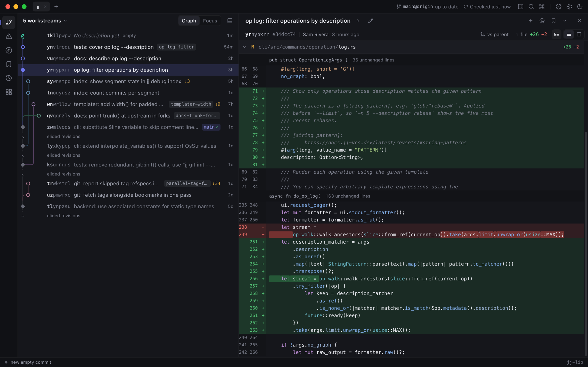Image resolution: width=588 pixels, height=367 pixels.
Task: Click the main bookmark tag
Action: [x=211, y=127]
